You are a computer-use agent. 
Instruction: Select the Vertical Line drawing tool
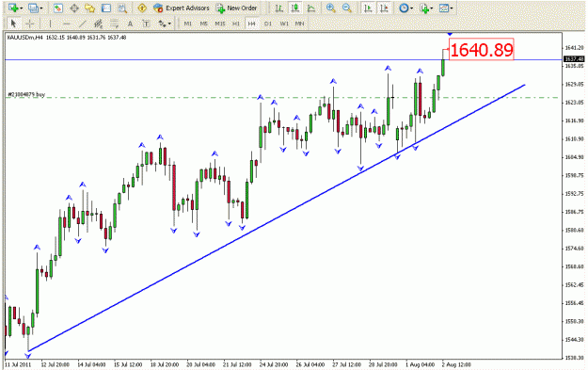tap(50, 24)
